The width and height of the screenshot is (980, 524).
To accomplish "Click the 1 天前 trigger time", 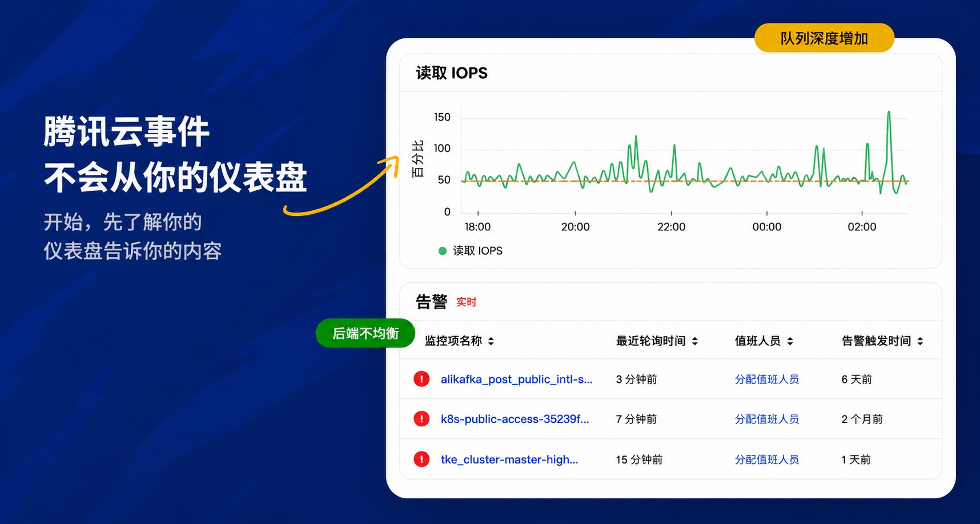I will pos(856,459).
